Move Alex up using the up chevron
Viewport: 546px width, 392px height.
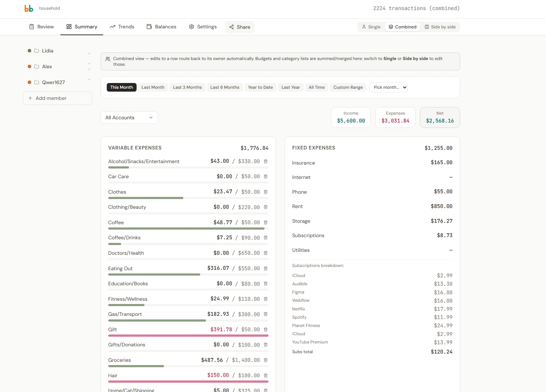click(x=89, y=64)
